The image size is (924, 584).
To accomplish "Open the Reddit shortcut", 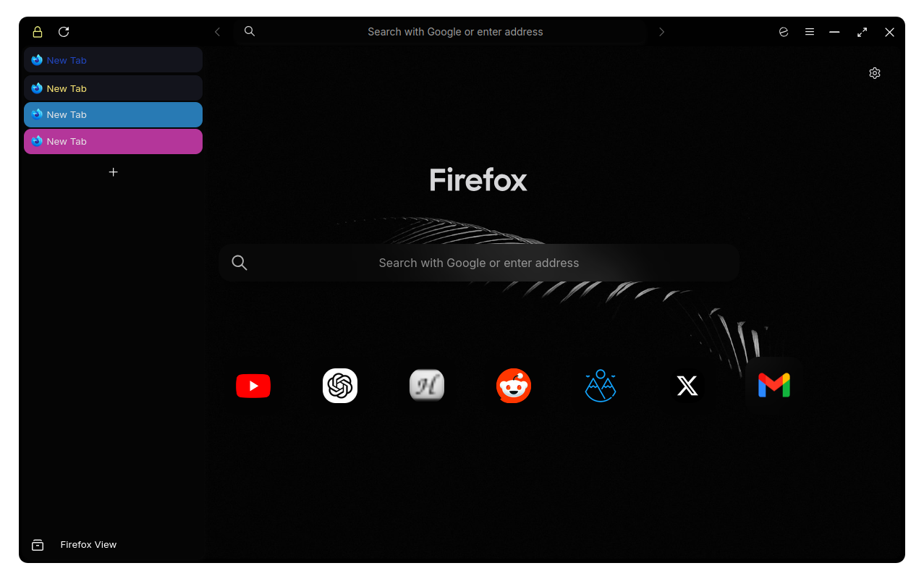I will pyautogui.click(x=514, y=386).
